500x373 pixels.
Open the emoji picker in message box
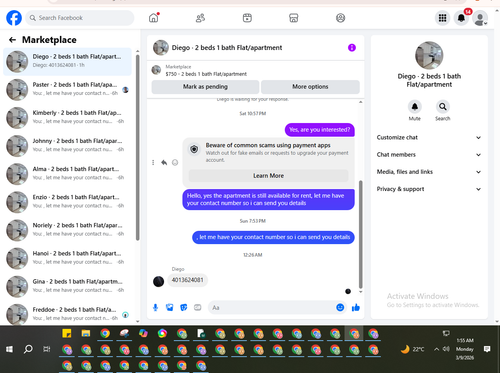[x=340, y=307]
